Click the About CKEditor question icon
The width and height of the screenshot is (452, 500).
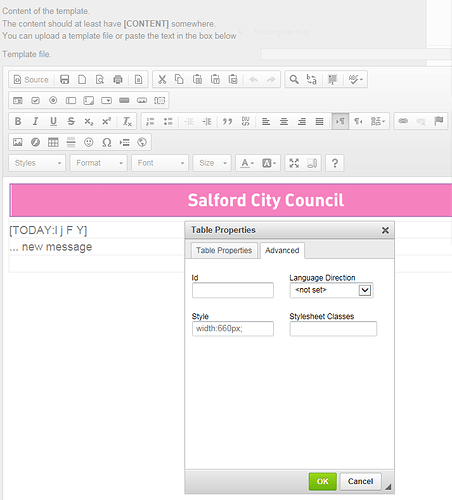point(335,163)
